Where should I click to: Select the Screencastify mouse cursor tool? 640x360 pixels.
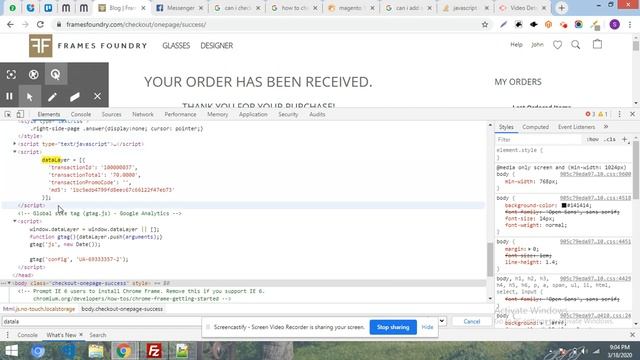pos(29,96)
